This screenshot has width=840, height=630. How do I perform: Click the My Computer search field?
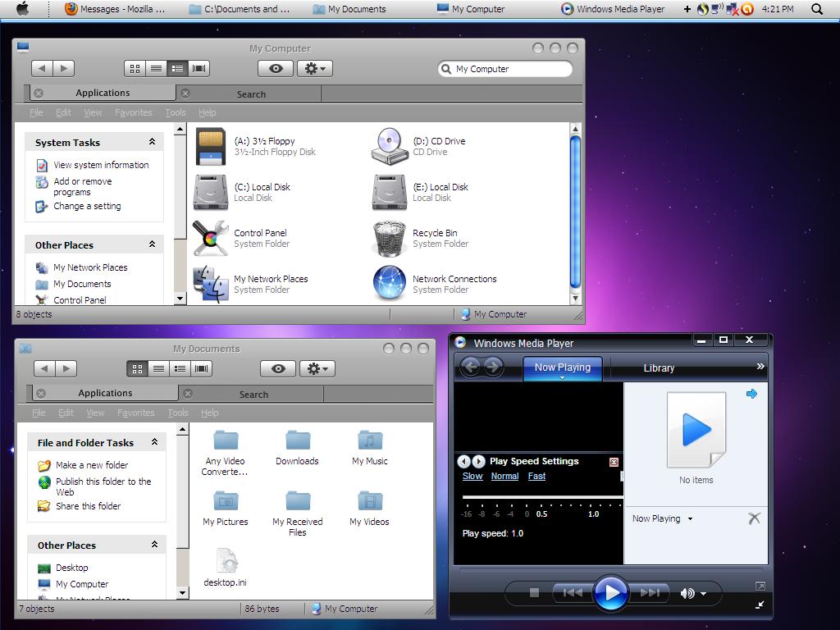point(504,69)
